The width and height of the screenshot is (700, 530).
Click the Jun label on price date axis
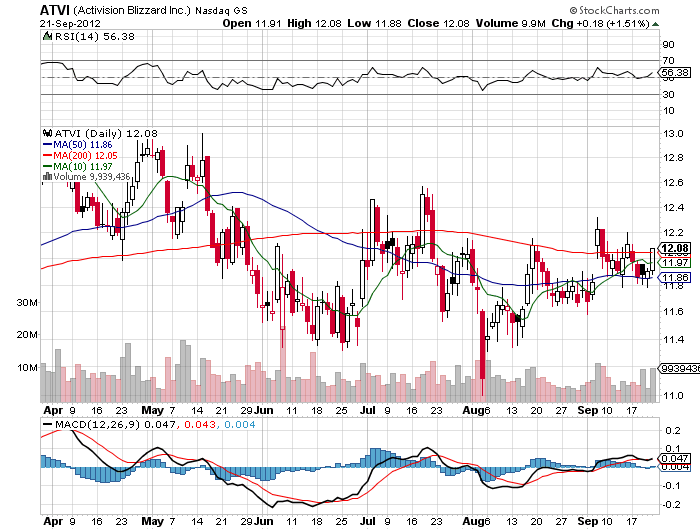coord(263,410)
